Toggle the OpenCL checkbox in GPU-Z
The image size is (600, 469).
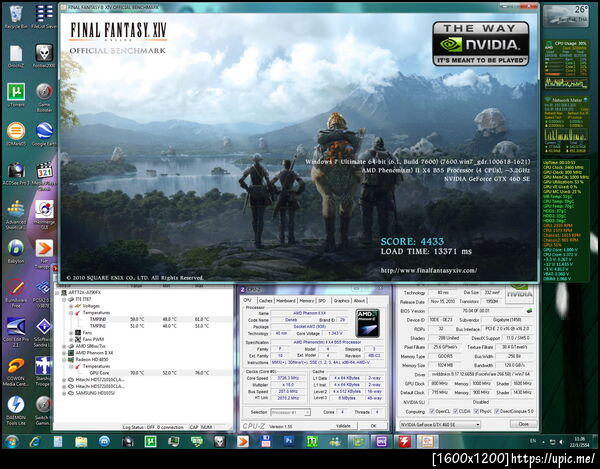click(432, 411)
